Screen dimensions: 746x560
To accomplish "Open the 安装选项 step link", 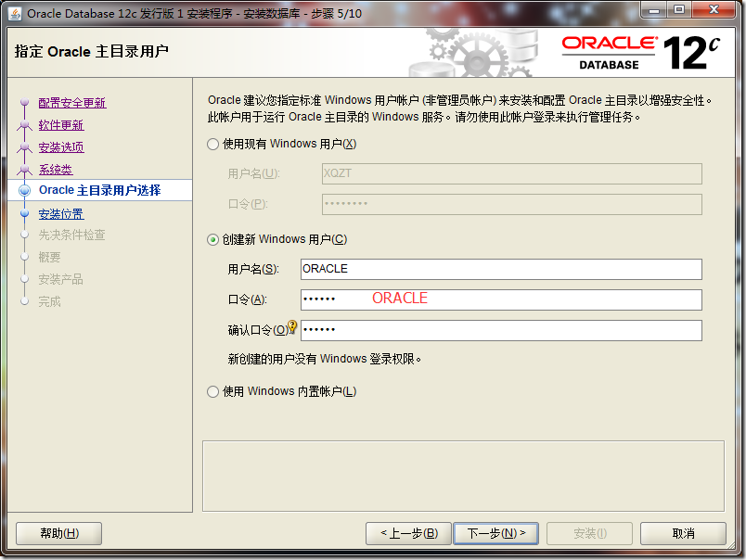I will pos(61,147).
